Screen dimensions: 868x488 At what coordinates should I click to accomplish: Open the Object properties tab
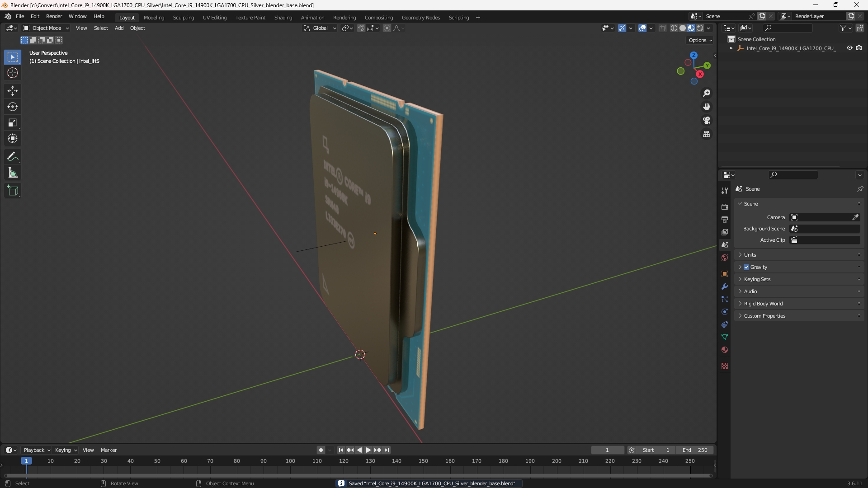point(725,274)
